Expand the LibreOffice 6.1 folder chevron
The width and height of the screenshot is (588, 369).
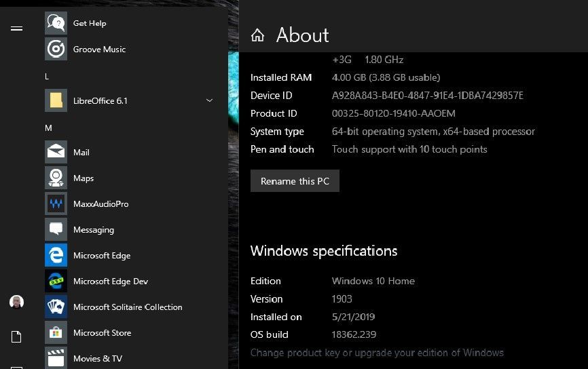coord(209,100)
